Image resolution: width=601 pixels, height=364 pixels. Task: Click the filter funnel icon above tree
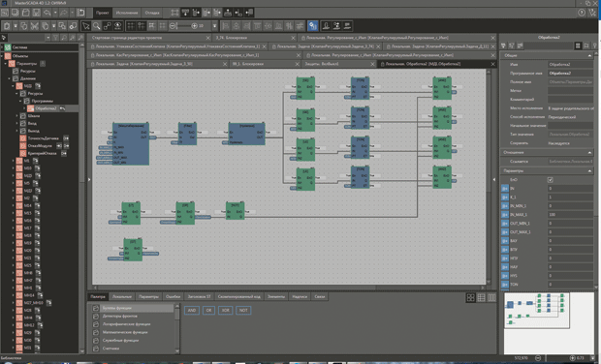pyautogui.click(x=56, y=38)
